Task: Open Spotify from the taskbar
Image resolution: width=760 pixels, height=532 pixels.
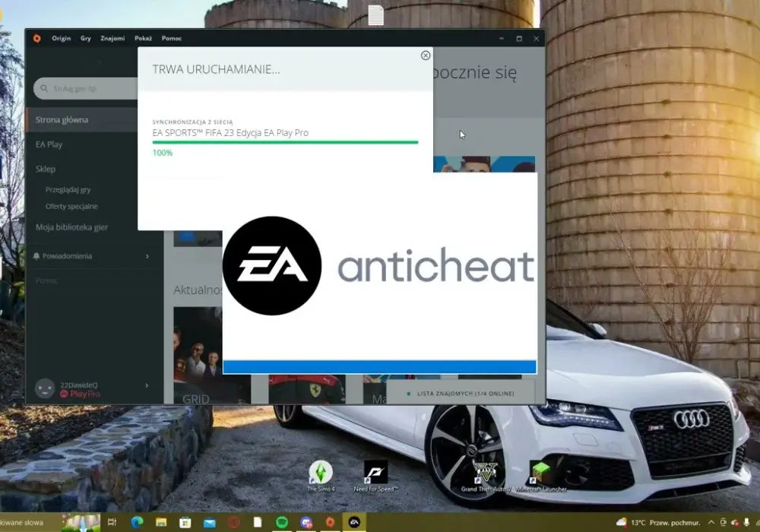Action: point(282,522)
